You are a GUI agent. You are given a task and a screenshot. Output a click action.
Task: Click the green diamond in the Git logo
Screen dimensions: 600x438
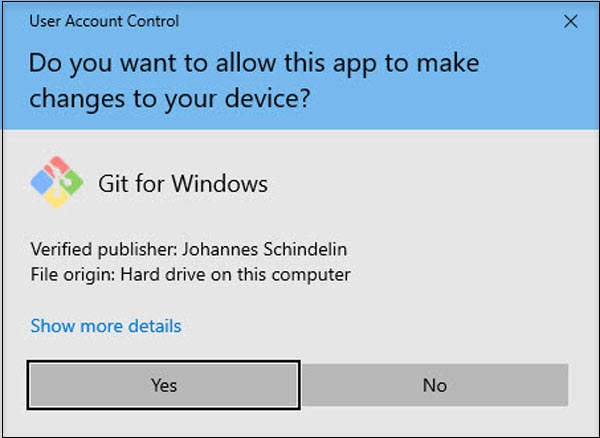(x=73, y=183)
